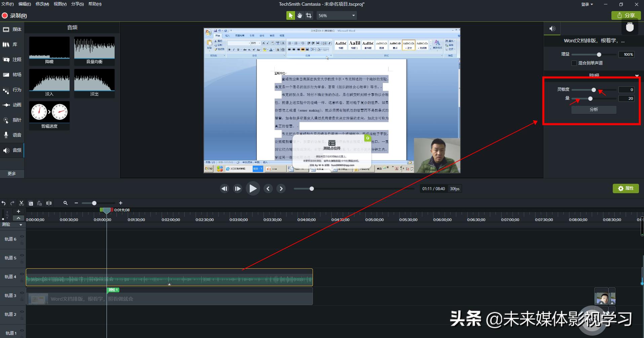Screen dimensions: 644x338
Task: Open the 媒体 (Media) panel
Action: 12,29
